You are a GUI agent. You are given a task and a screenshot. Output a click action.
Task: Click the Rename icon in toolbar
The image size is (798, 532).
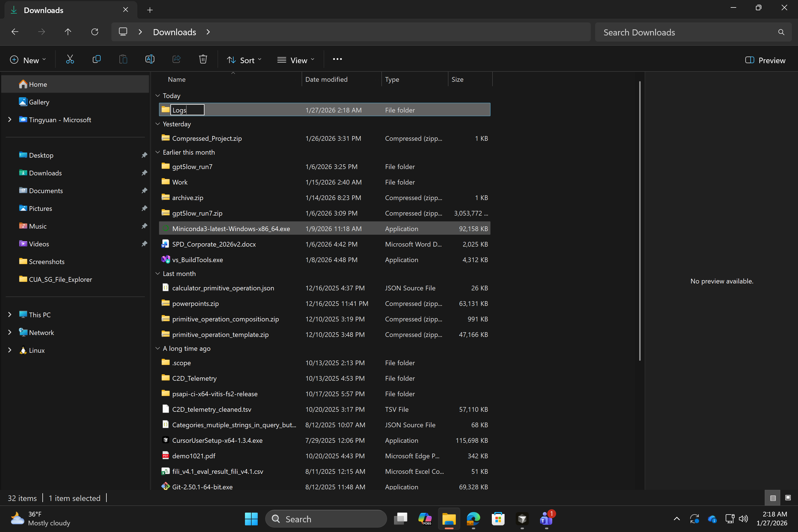150,60
